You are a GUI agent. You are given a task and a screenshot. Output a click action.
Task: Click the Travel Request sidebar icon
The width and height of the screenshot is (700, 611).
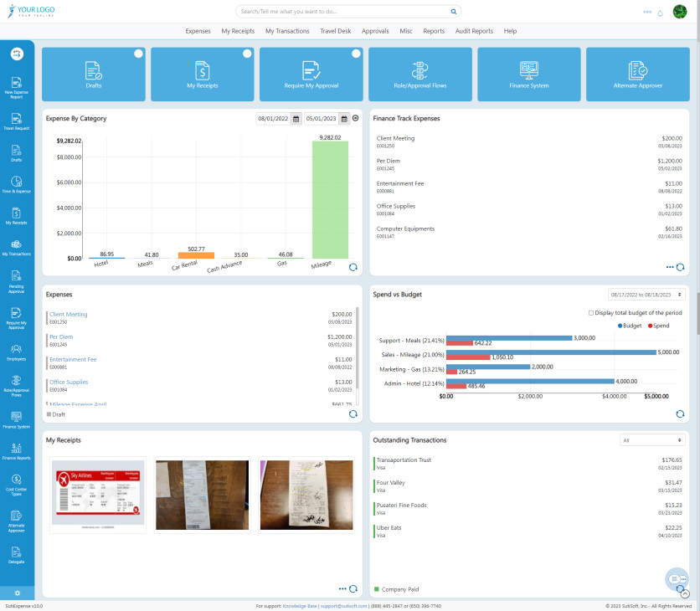coord(17,122)
